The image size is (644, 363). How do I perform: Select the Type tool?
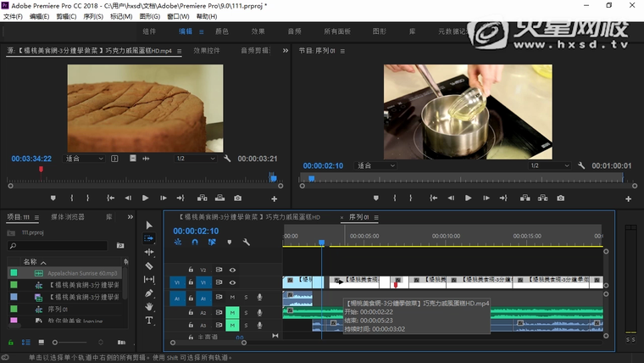click(x=149, y=321)
